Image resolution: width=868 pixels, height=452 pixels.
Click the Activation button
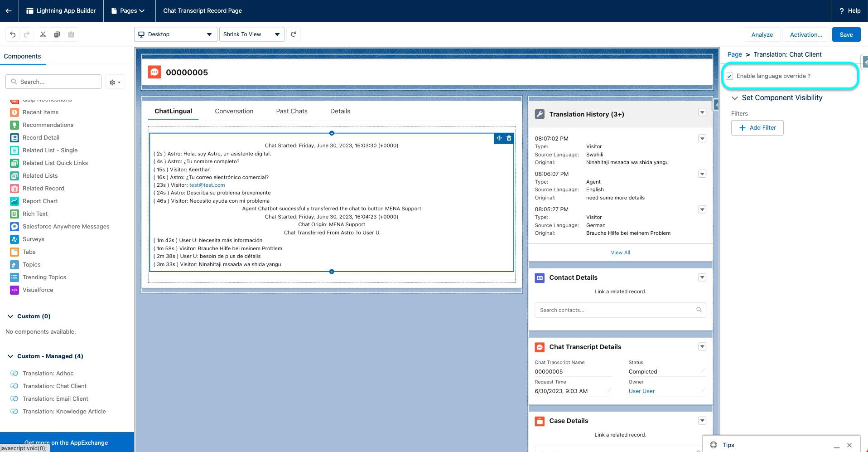pos(806,34)
